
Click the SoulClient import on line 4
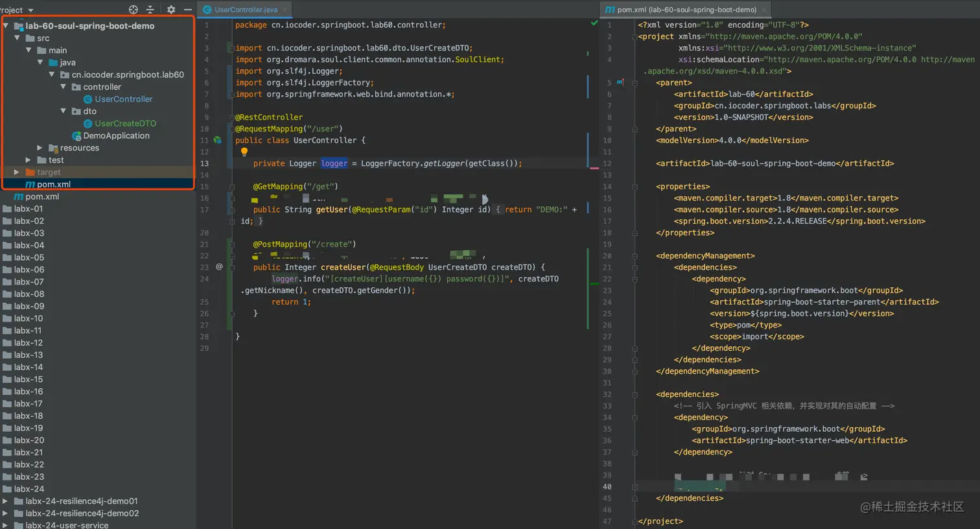point(478,60)
